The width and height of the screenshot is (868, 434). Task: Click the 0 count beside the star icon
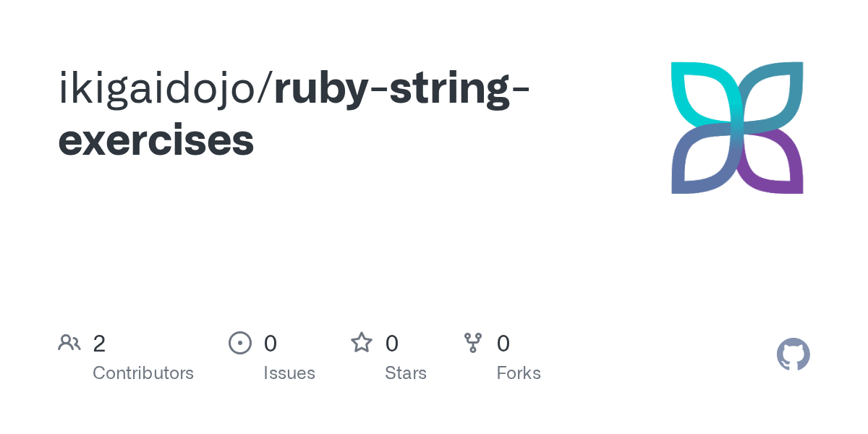[391, 344]
